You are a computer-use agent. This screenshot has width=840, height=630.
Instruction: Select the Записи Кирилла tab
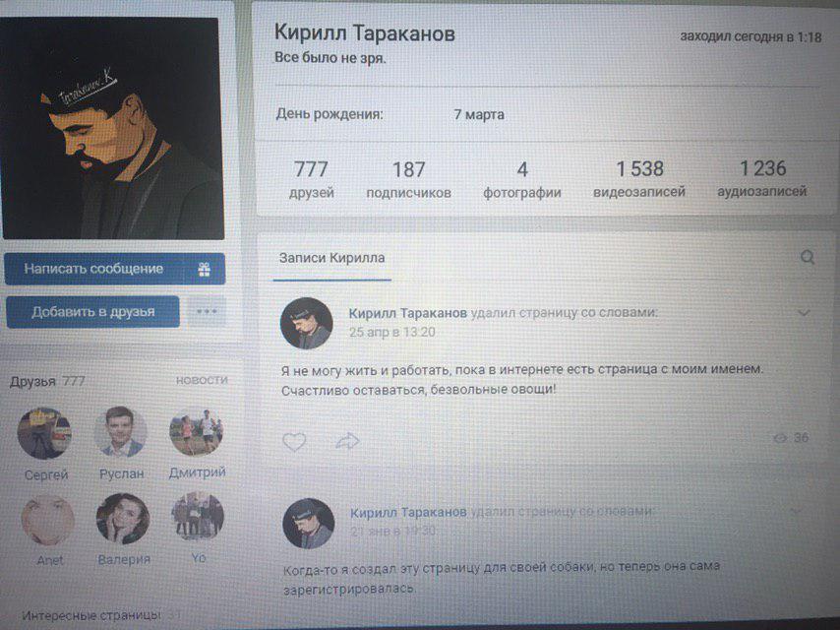[332, 259]
